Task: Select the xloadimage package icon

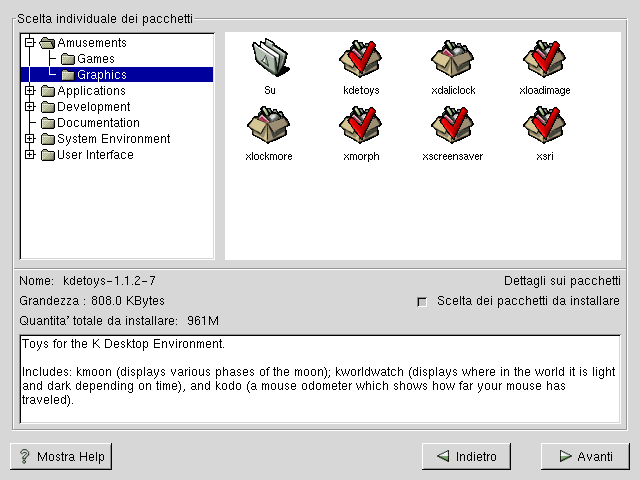Action: click(545, 60)
